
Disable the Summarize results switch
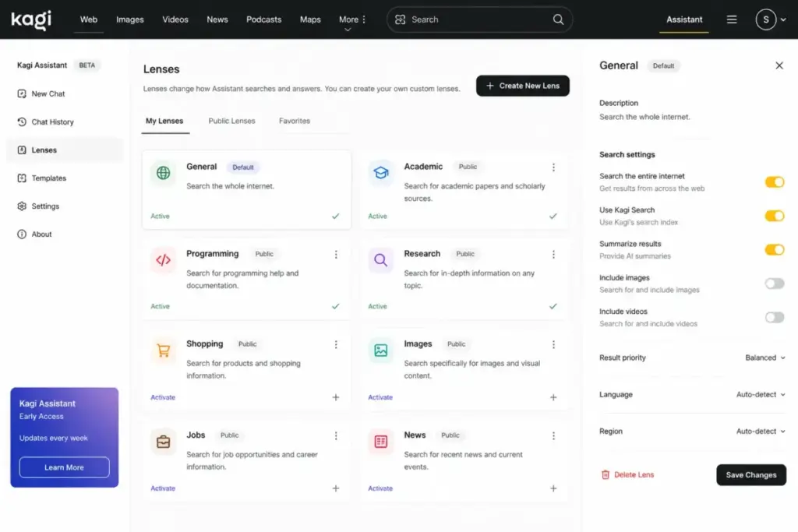[774, 250]
